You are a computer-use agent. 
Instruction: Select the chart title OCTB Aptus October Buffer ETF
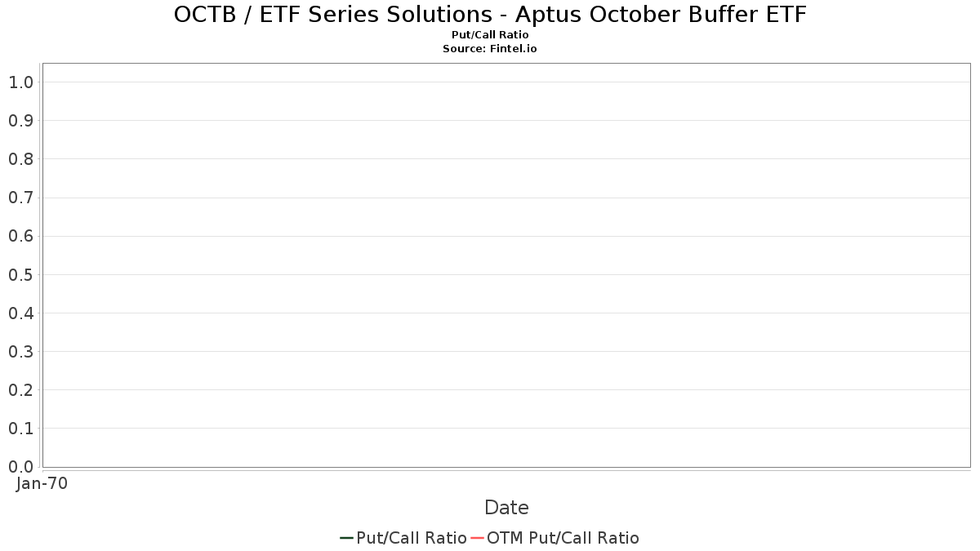coord(490,15)
